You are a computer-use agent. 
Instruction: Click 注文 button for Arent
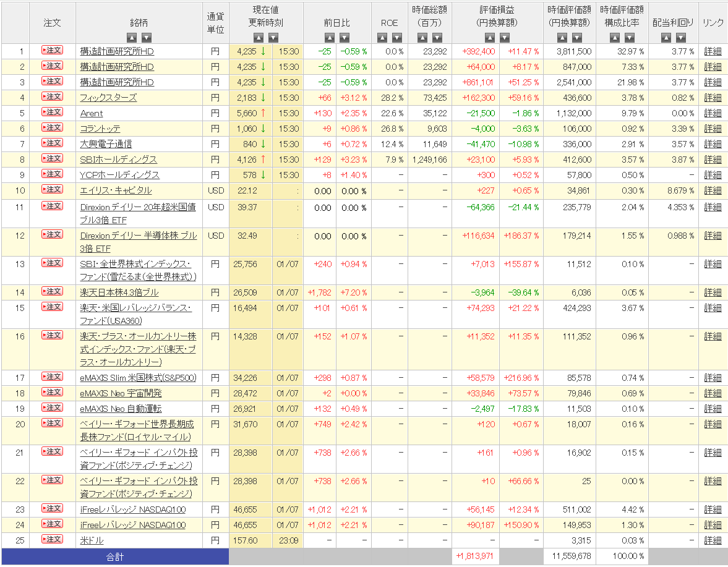[x=52, y=112]
